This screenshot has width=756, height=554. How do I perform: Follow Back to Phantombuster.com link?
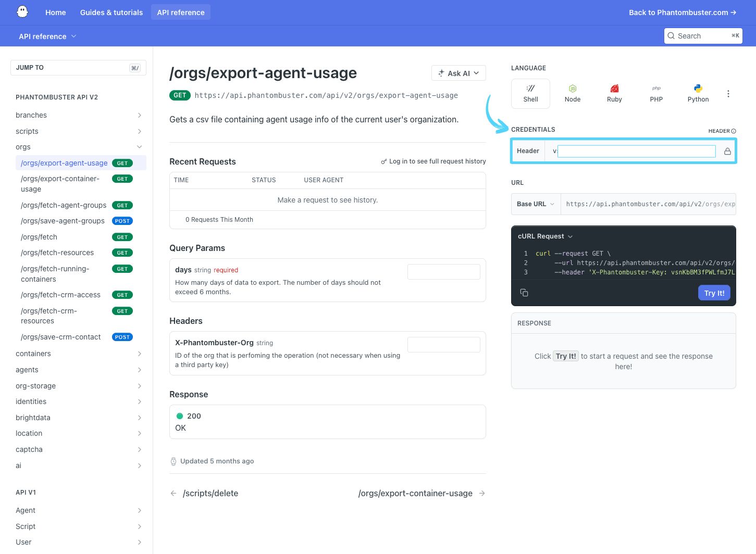[x=683, y=12]
